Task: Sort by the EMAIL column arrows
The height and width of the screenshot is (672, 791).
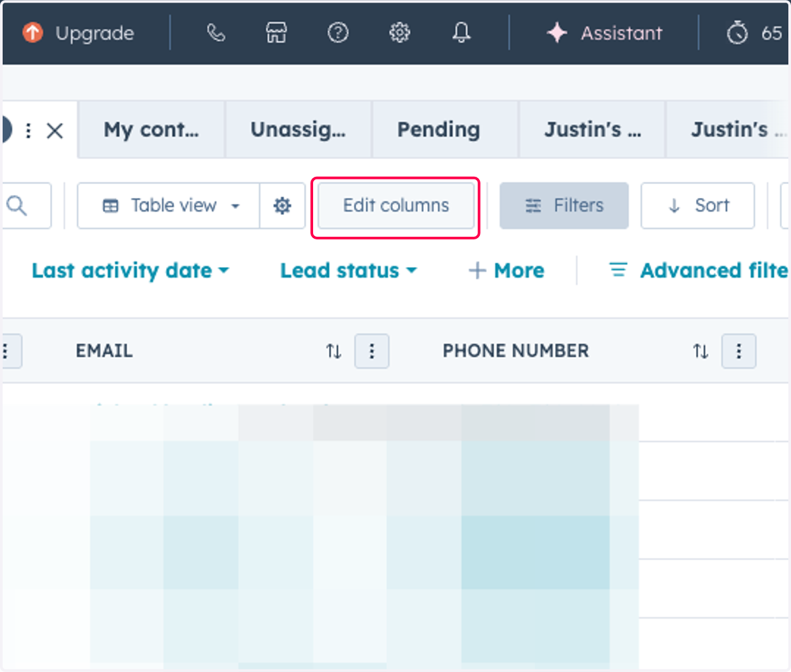Action: click(x=334, y=351)
